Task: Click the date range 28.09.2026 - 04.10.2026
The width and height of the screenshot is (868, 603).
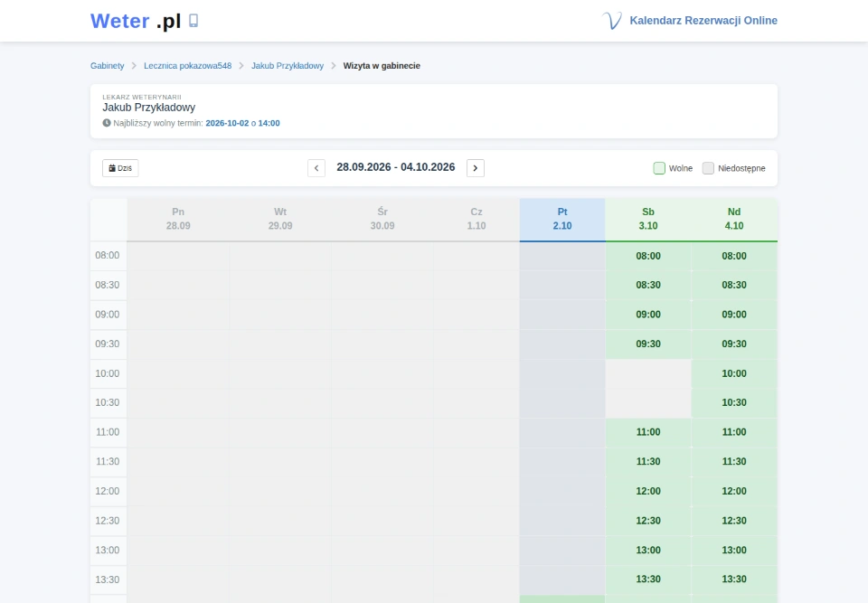Action: click(x=396, y=167)
